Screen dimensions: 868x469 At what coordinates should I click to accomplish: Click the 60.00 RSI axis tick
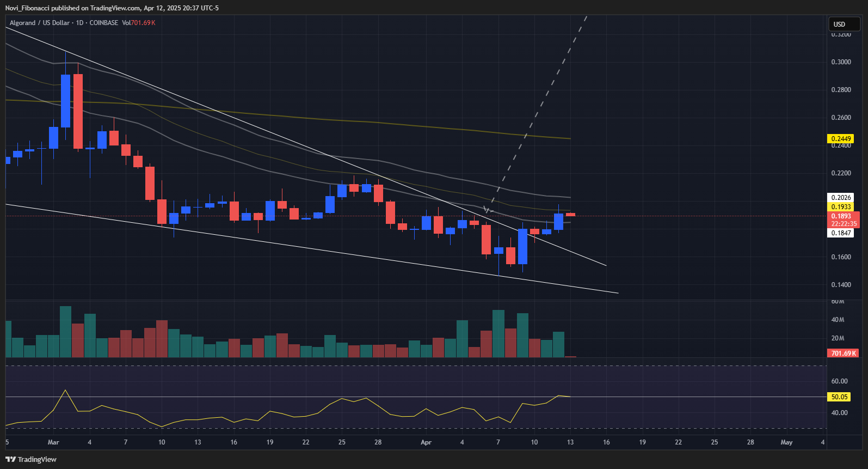[x=839, y=381]
